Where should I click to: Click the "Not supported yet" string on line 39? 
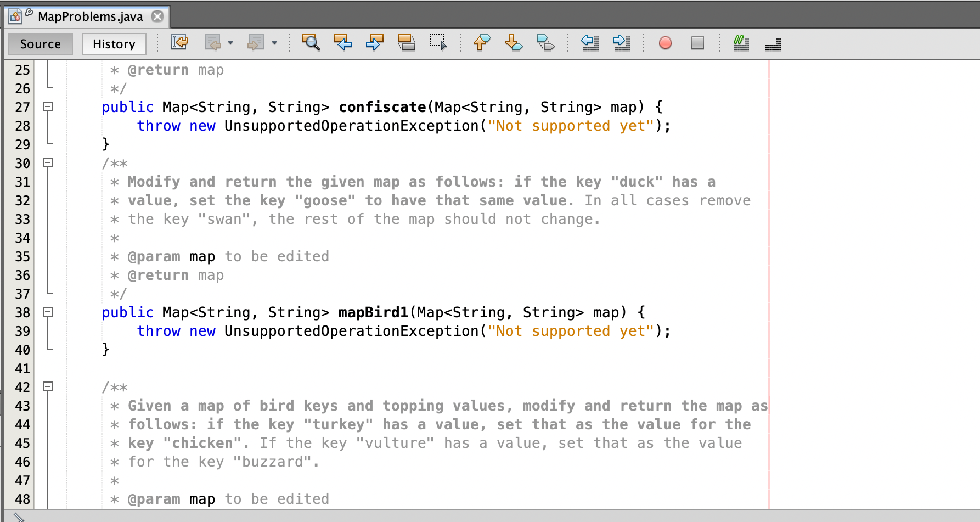coord(571,331)
